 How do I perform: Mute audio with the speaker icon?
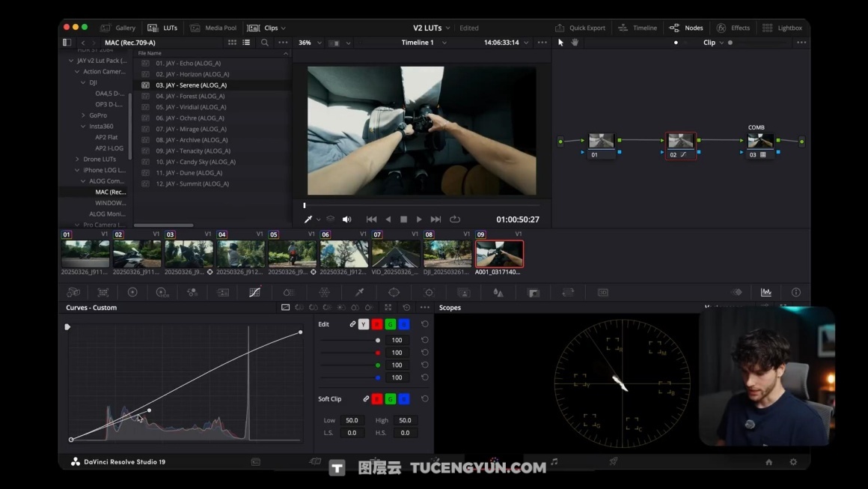coord(346,219)
